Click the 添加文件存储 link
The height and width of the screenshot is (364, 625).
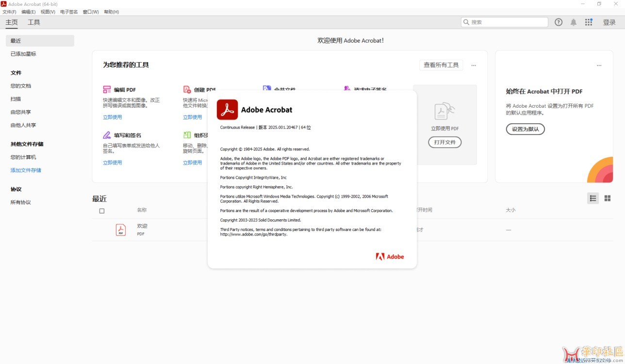[26, 170]
